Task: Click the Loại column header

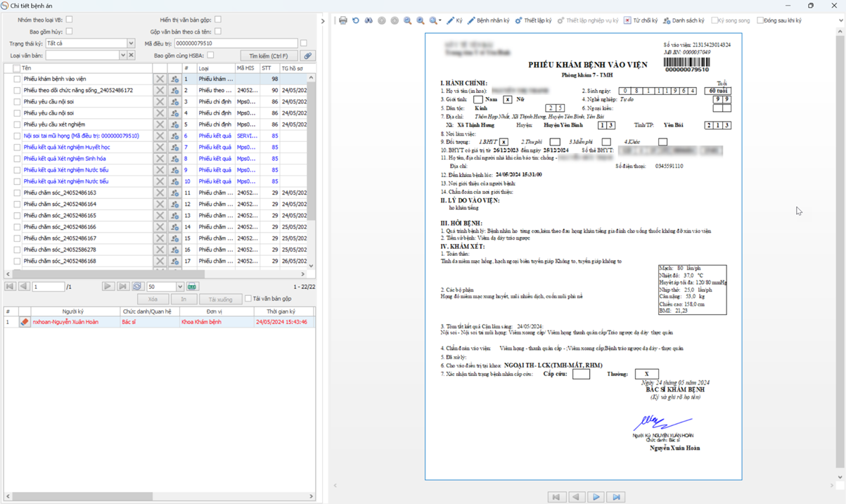Action: (214, 68)
